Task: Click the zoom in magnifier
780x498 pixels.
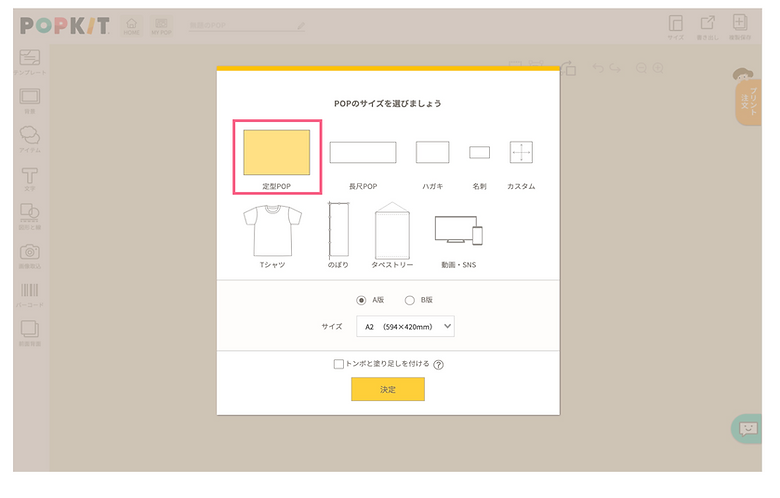Action: coord(658,68)
